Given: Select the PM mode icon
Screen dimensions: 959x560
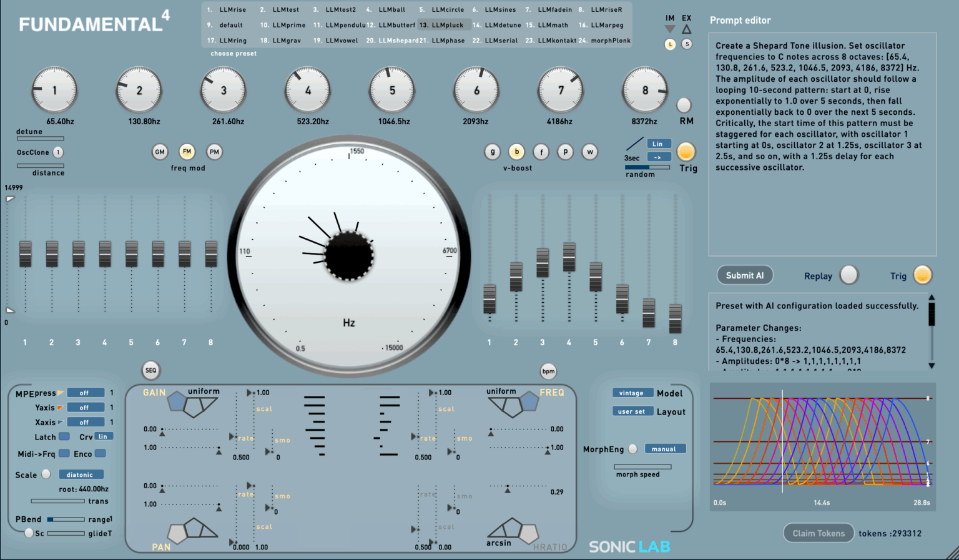Looking at the screenshot, I should (x=214, y=151).
